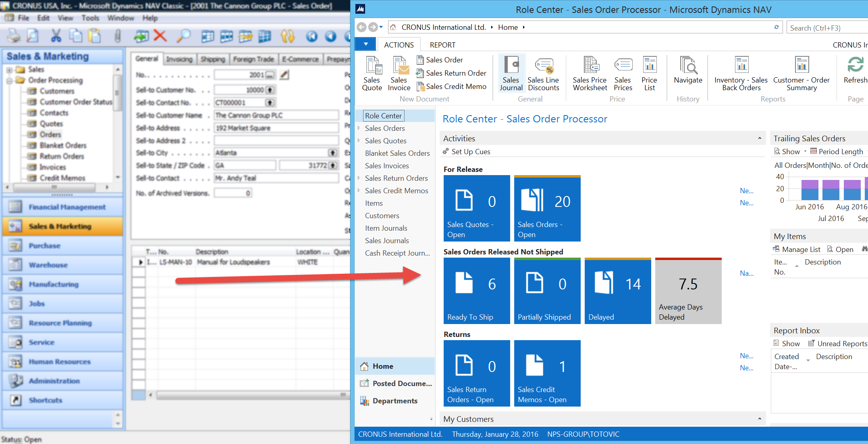Click Set Up Cues link

(x=470, y=151)
